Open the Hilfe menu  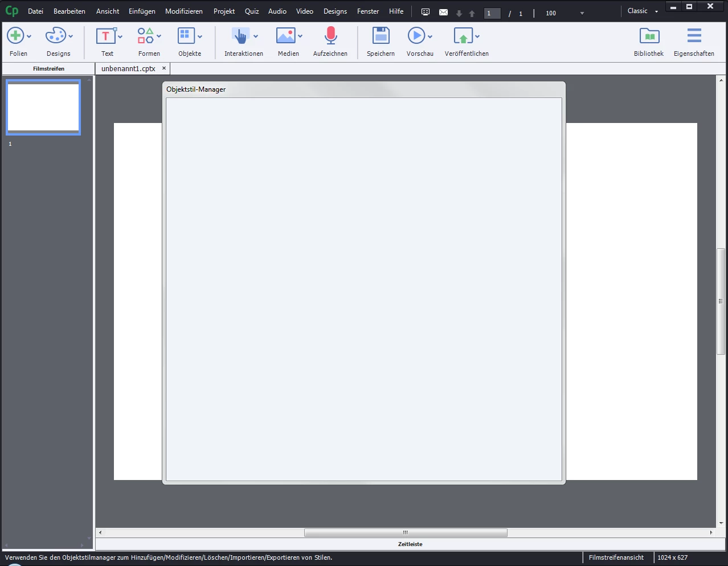(396, 11)
